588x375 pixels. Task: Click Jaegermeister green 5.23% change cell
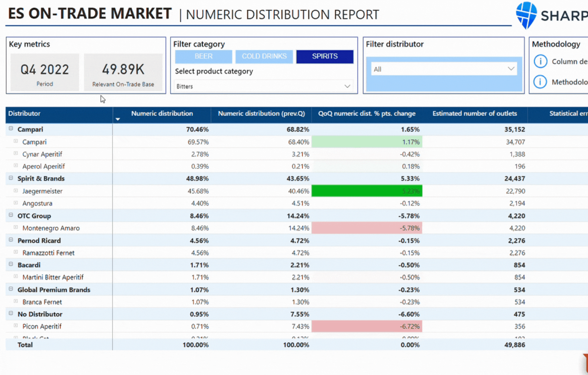pos(367,191)
